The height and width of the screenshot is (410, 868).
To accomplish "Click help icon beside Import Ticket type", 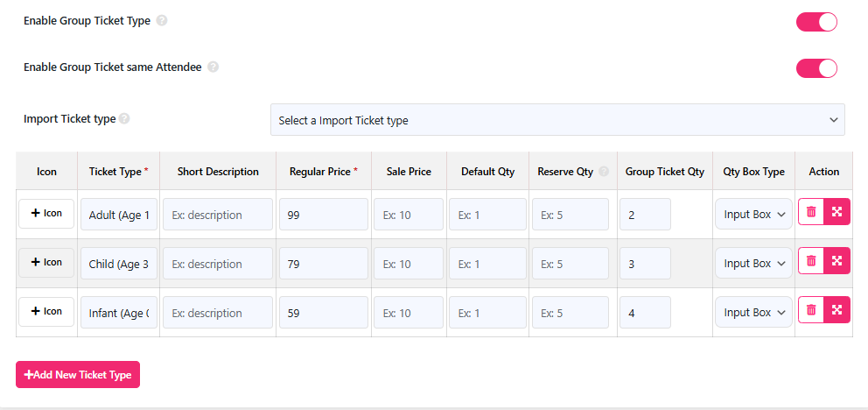I will 124,118.
